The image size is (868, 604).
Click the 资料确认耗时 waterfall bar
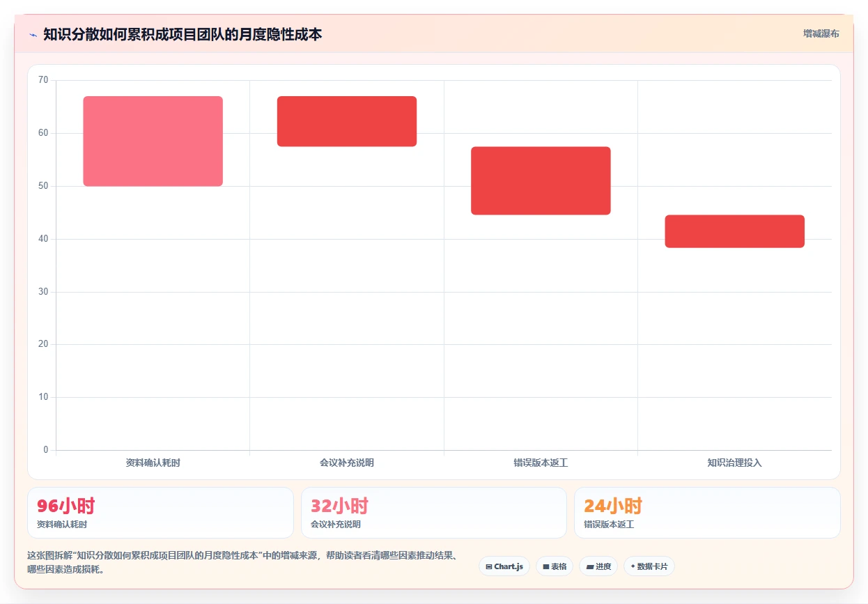[x=153, y=141]
